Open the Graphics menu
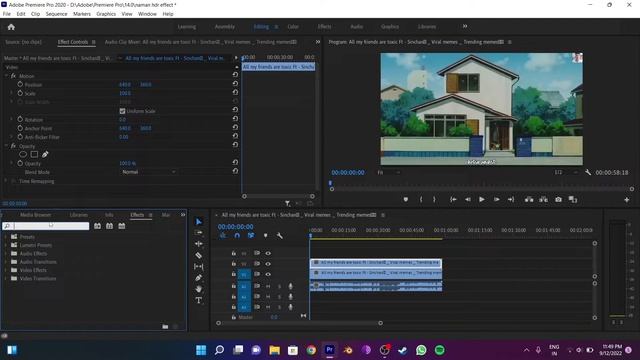 106,14
